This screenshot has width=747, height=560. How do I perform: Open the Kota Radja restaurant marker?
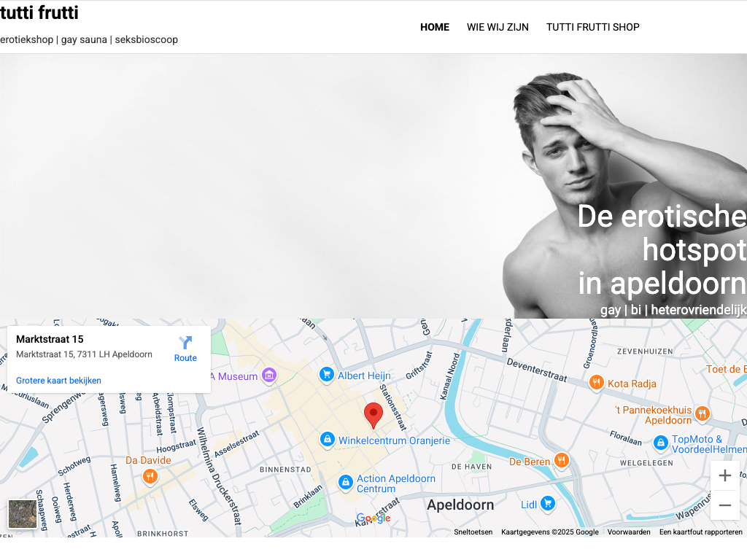[x=597, y=382]
